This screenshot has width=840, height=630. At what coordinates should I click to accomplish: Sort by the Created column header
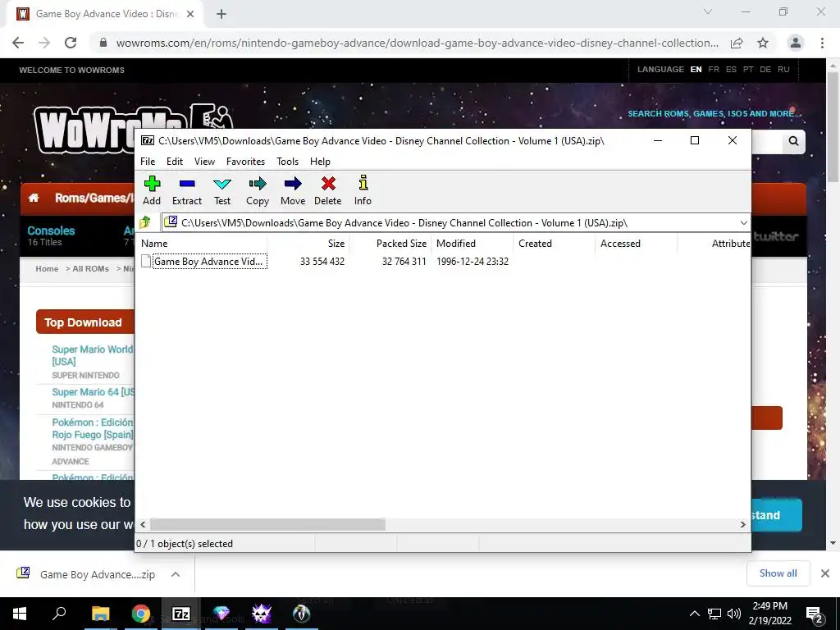click(555, 243)
